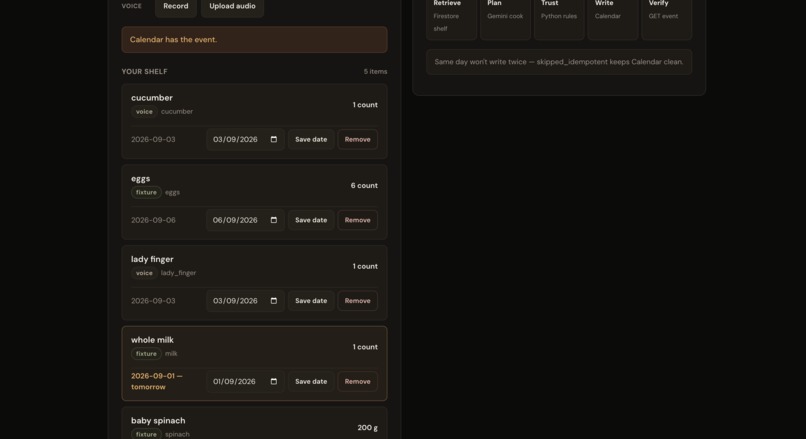
Task: Click the cucumber item title
Action: click(152, 98)
